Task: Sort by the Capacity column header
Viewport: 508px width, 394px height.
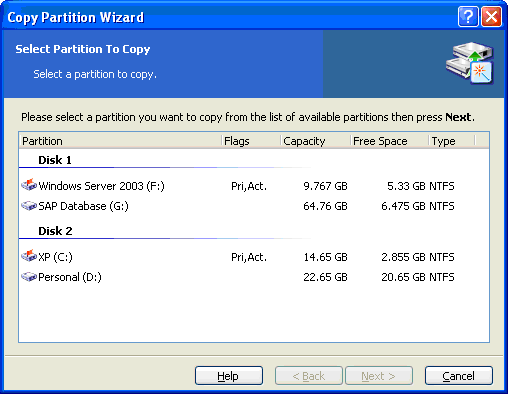Action: click(315, 141)
